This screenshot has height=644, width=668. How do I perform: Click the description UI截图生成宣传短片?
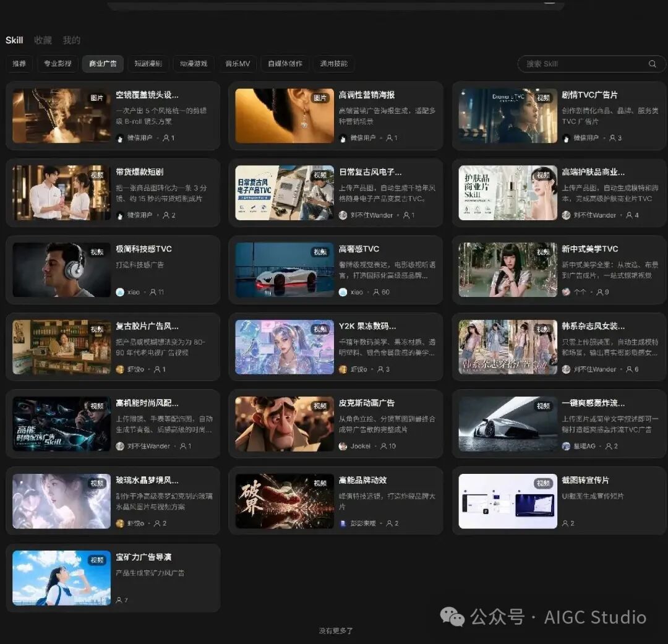tap(593, 496)
